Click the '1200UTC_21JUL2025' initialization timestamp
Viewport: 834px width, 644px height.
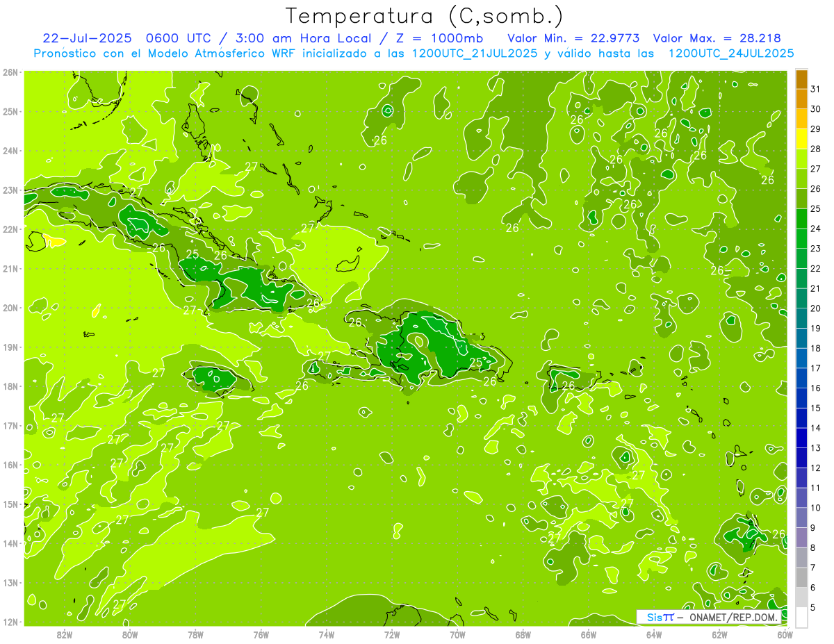(x=475, y=53)
